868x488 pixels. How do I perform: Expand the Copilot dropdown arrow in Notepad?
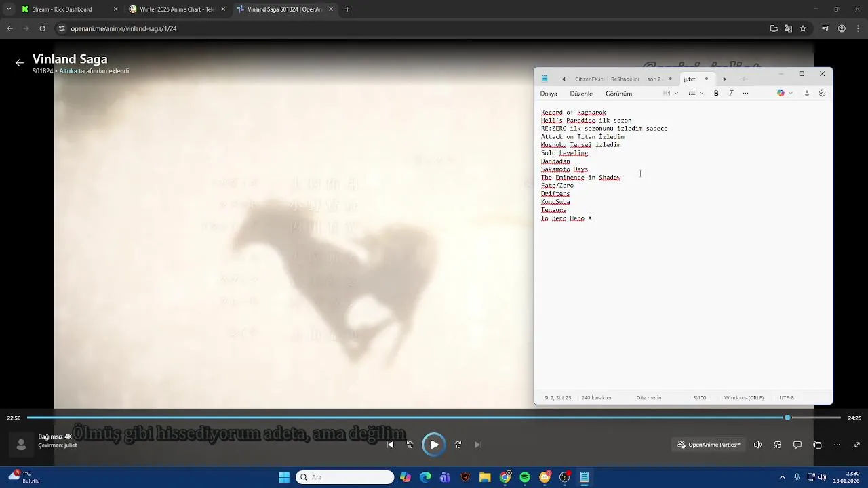pyautogui.click(x=791, y=94)
